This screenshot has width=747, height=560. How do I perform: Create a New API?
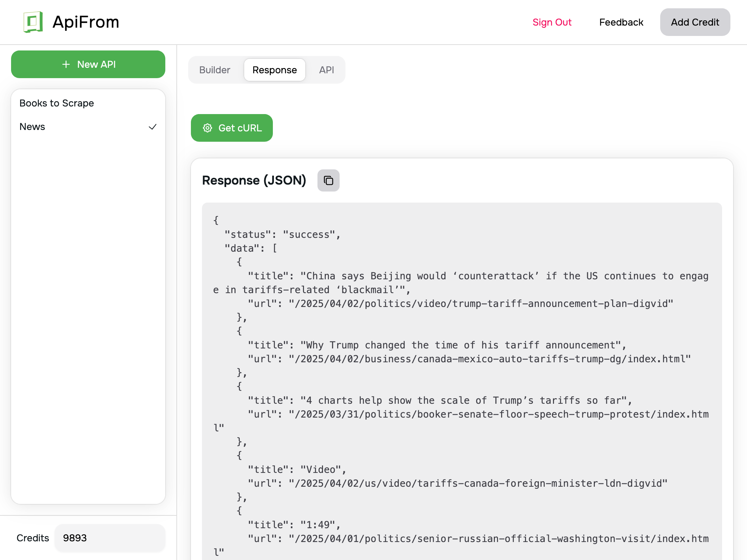[88, 64]
